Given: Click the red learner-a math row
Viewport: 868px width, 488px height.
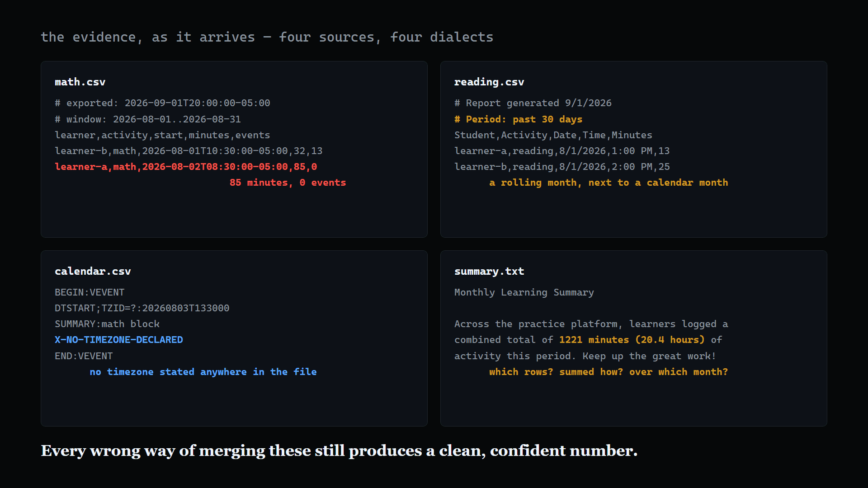Looking at the screenshot, I should 186,167.
